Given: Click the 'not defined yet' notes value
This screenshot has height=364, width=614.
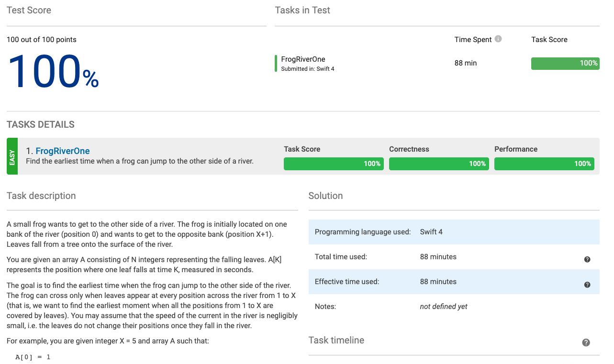Looking at the screenshot, I should [444, 307].
